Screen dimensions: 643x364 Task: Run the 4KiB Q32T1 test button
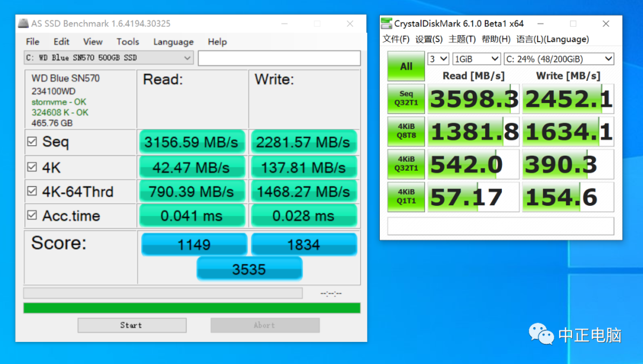(x=406, y=164)
